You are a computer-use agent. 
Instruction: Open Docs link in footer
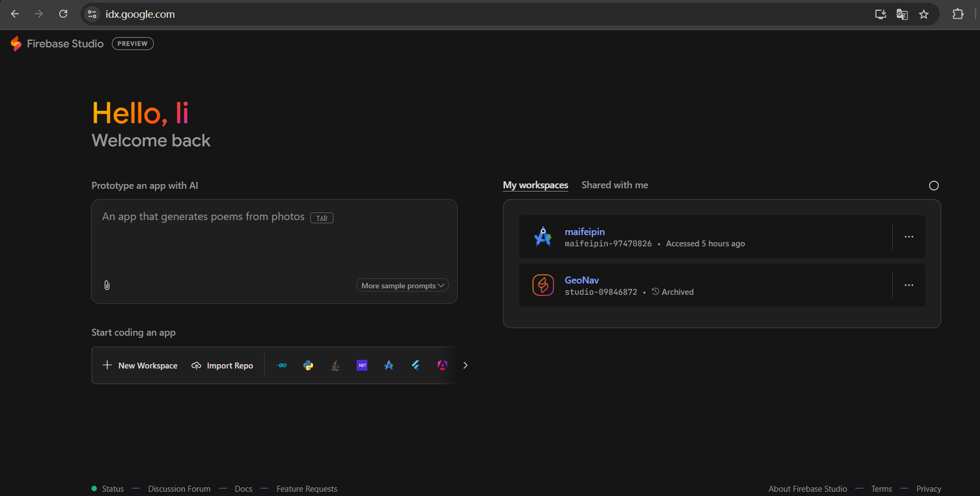(244, 489)
